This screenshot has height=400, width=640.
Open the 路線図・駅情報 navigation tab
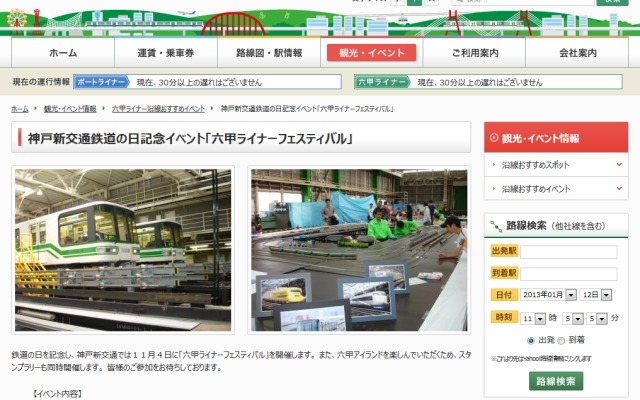point(269,52)
